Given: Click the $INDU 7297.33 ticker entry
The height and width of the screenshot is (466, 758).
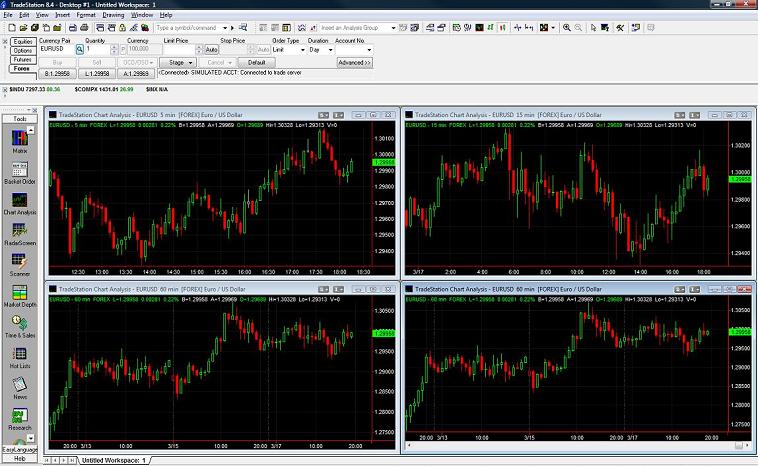Looking at the screenshot, I should click(34, 89).
